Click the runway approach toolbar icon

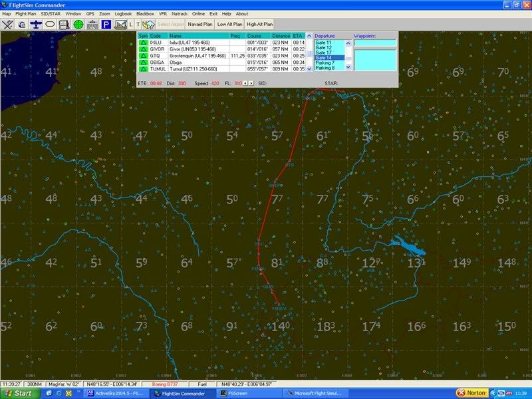click(92, 25)
